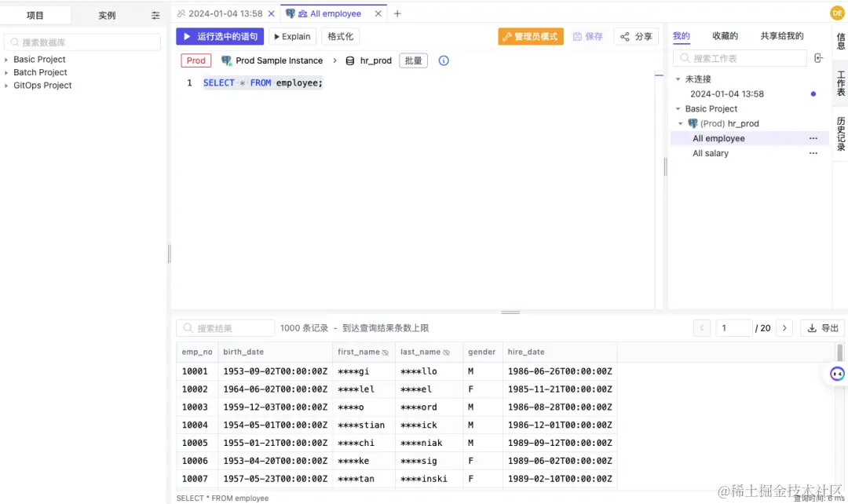Viewport: 848px width, 504px height.
Task: Save the worksheet with 保存
Action: [x=588, y=36]
